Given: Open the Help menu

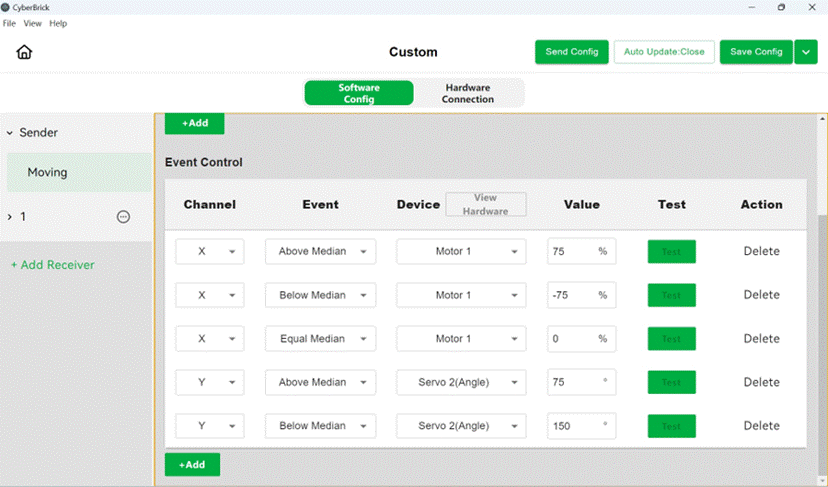Looking at the screenshot, I should pyautogui.click(x=58, y=23).
